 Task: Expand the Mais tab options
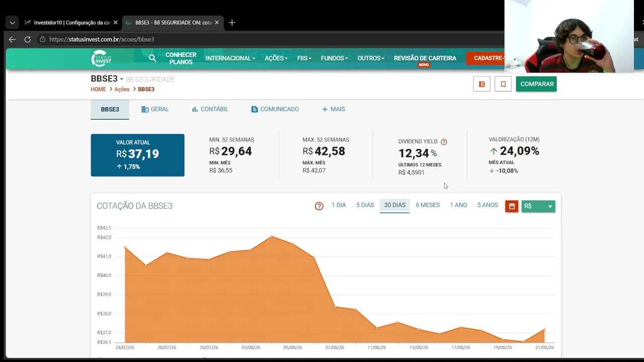333,109
